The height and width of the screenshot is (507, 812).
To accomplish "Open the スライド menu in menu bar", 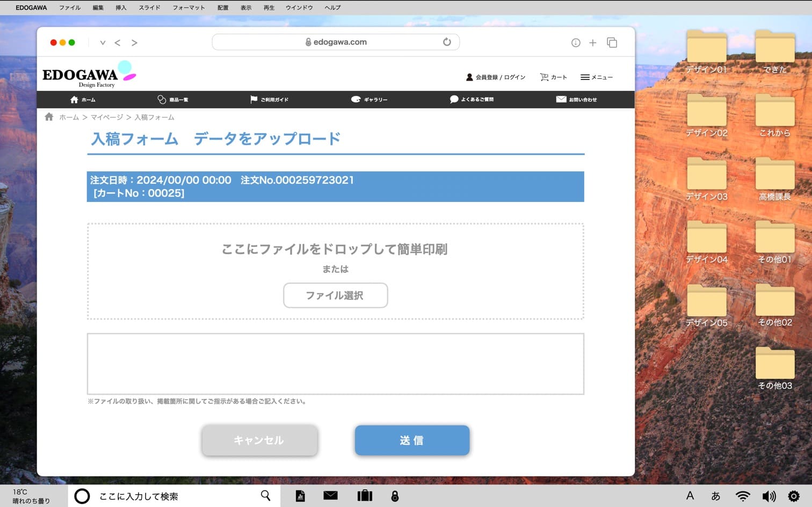I will [149, 8].
